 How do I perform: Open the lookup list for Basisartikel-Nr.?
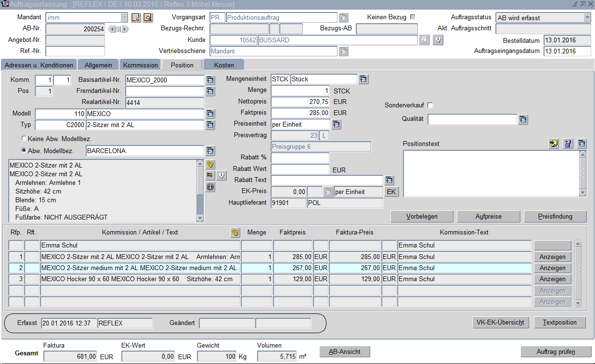pos(210,80)
